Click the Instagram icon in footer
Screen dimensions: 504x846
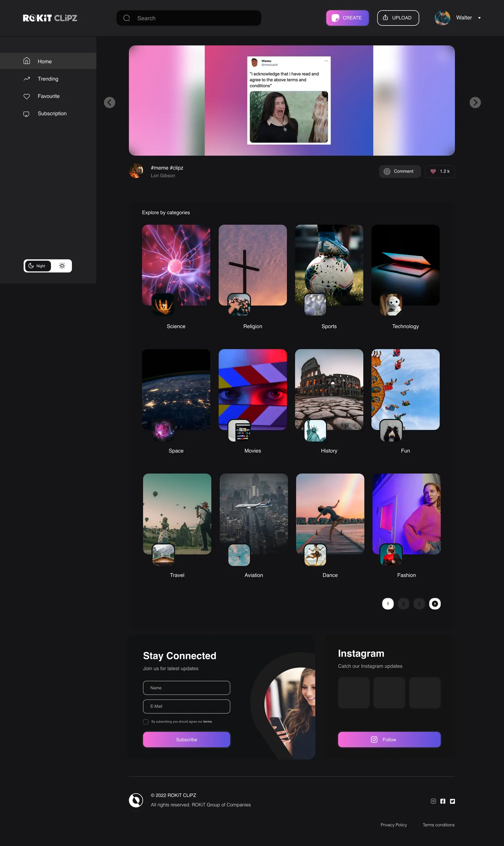pos(433,801)
